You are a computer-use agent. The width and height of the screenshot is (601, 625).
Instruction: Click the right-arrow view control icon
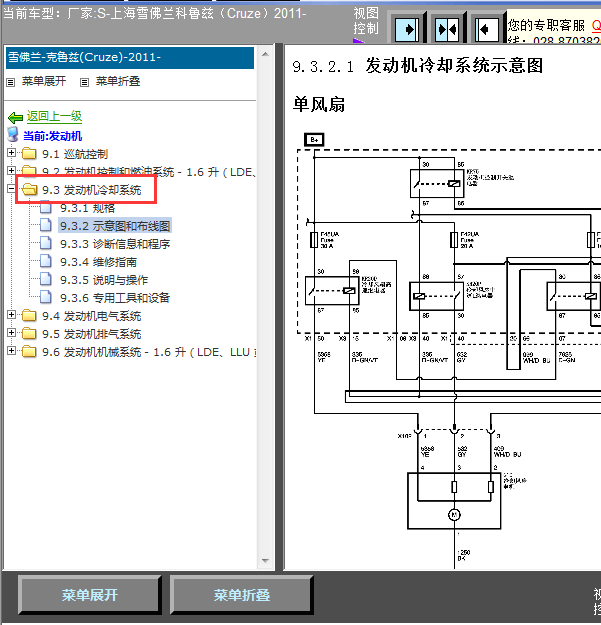click(x=407, y=29)
